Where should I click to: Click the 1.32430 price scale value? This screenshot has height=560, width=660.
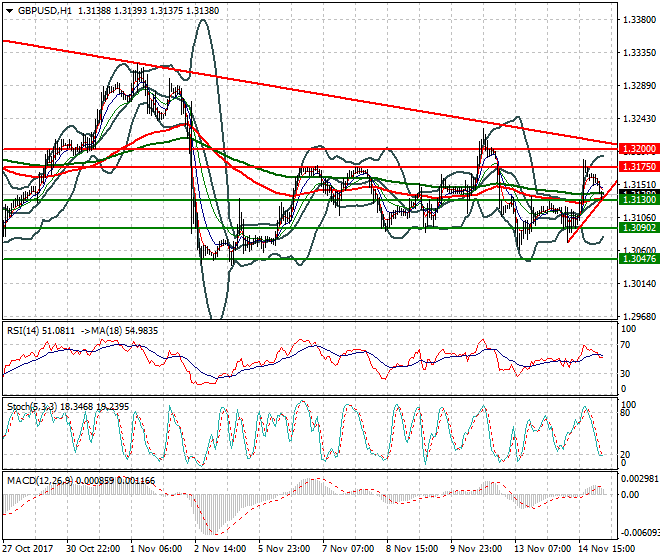639,119
